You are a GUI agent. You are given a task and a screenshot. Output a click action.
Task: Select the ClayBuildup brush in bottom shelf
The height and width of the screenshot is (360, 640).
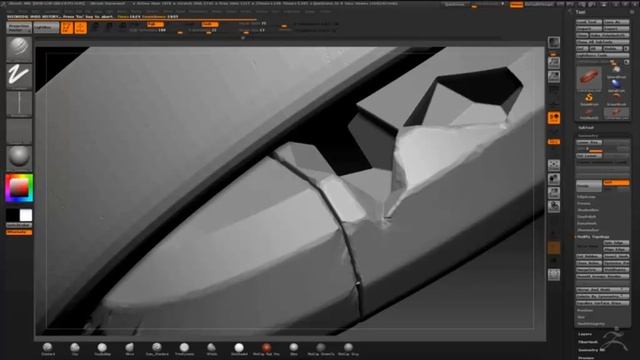[x=102, y=349]
